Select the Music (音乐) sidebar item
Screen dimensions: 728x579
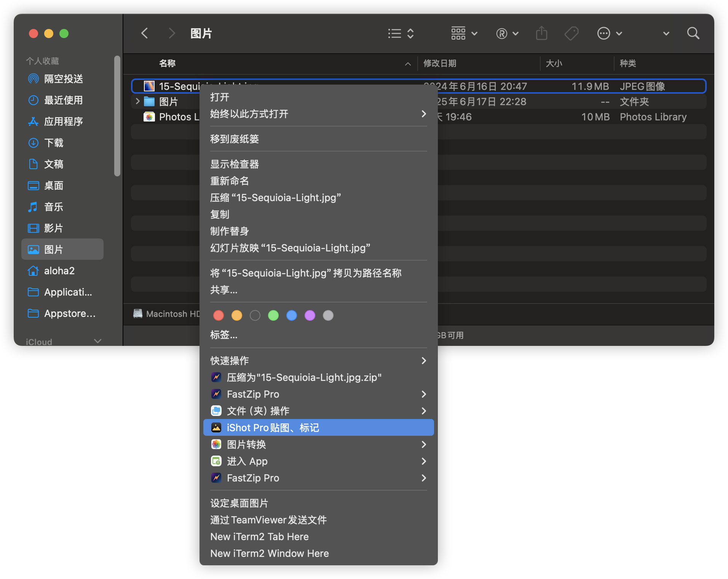tap(54, 207)
